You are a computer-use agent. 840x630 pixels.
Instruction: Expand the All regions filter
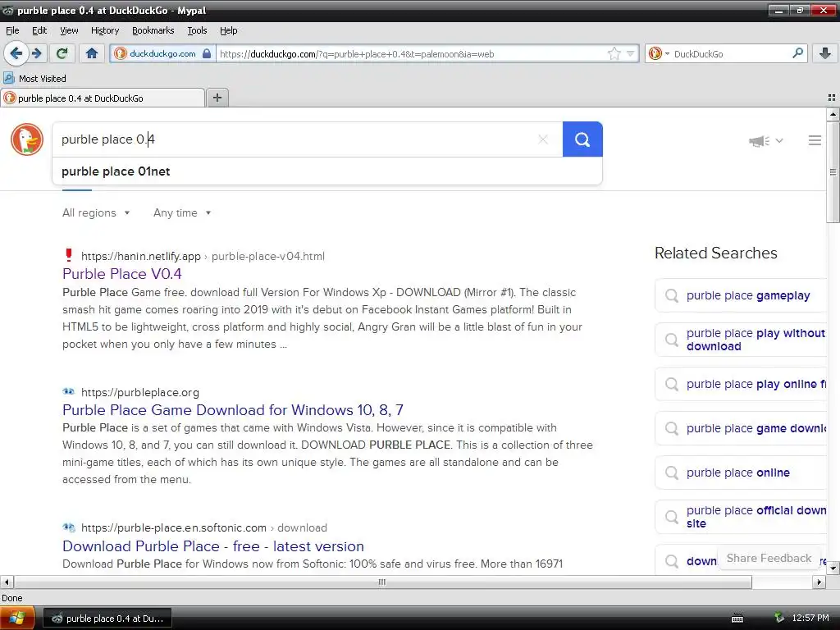pos(97,212)
